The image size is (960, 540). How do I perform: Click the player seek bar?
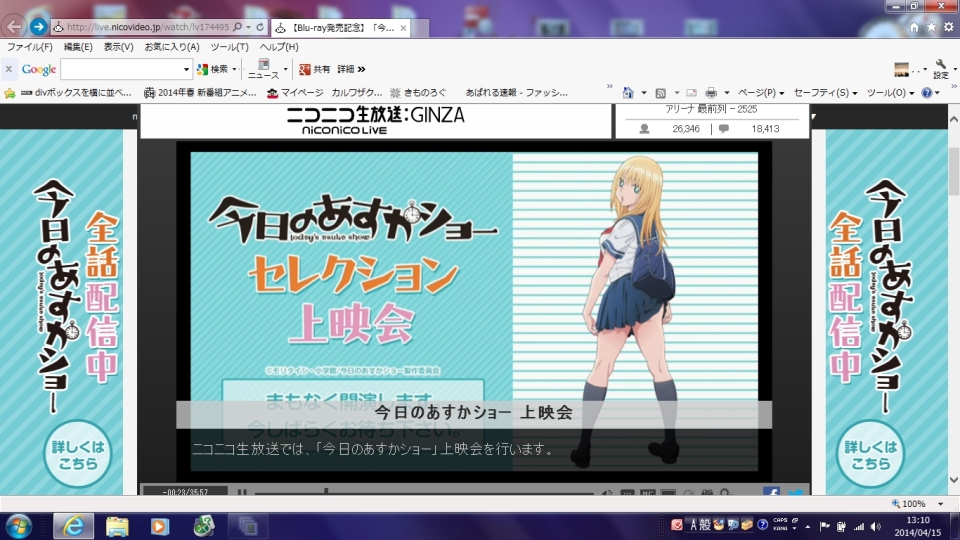tap(424, 492)
